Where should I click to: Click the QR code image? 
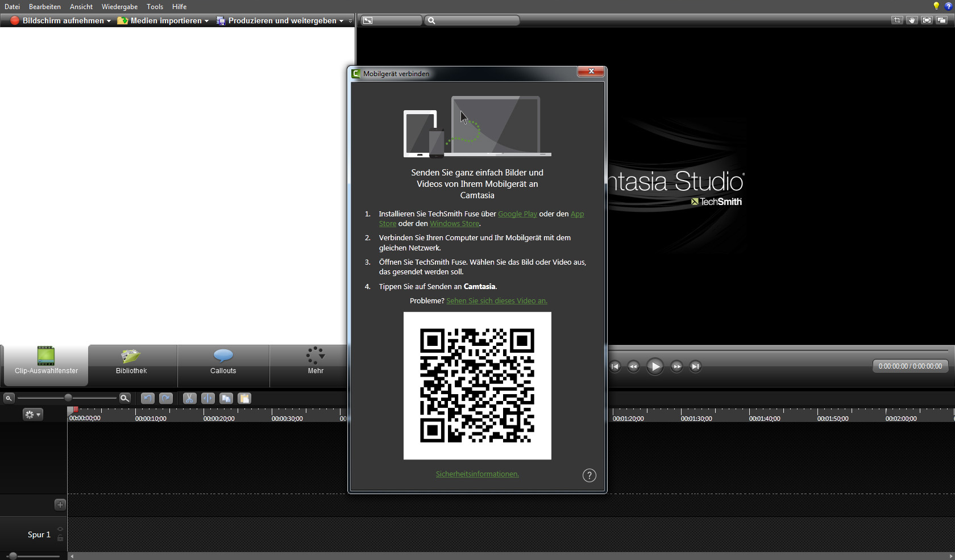click(x=477, y=386)
